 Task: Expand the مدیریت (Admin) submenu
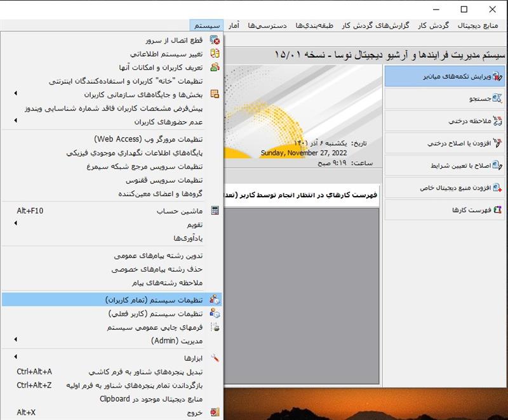(x=17, y=341)
